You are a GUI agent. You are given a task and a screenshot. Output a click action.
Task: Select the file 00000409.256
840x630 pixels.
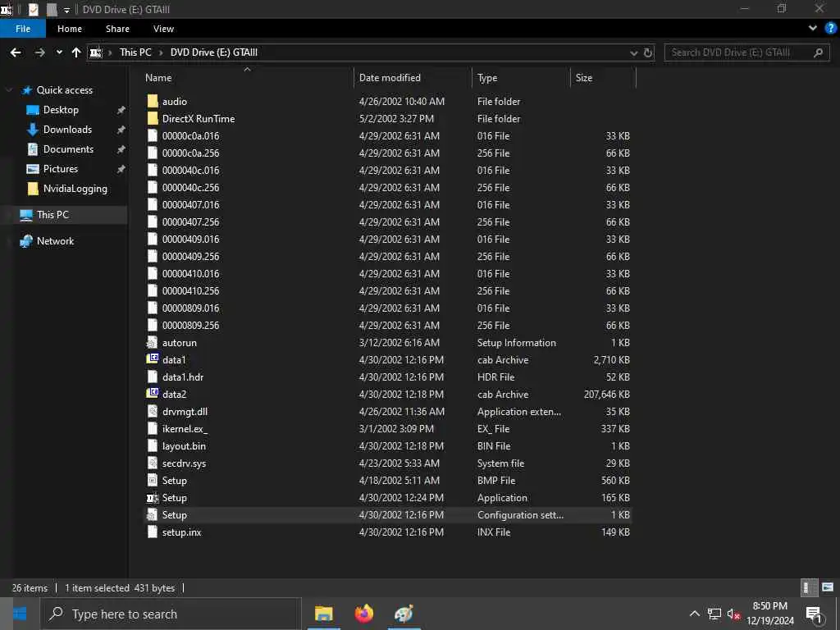click(x=190, y=257)
